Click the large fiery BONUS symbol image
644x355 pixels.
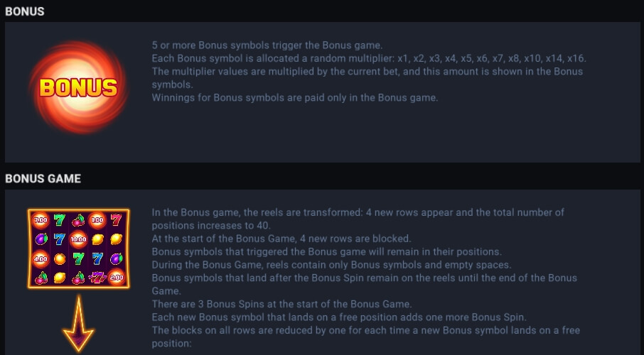point(78,87)
